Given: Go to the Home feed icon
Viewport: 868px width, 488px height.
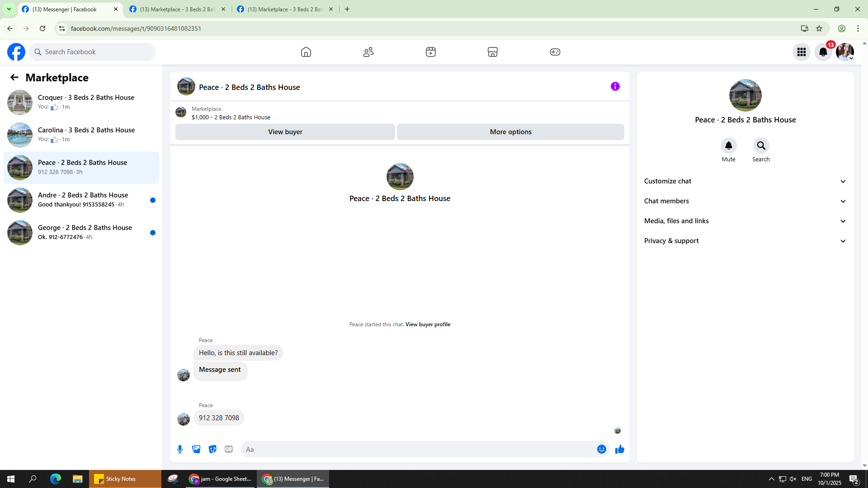Looking at the screenshot, I should click(x=306, y=52).
